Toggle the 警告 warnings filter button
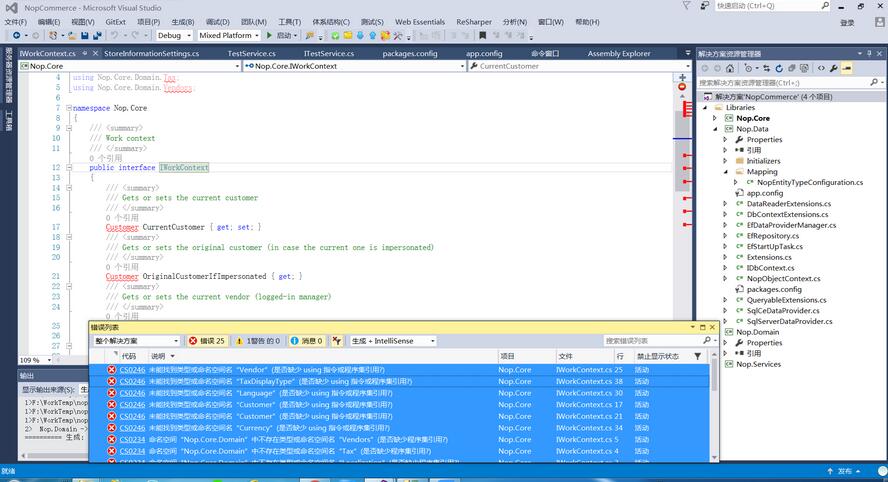The width and height of the screenshot is (888, 482). click(259, 341)
